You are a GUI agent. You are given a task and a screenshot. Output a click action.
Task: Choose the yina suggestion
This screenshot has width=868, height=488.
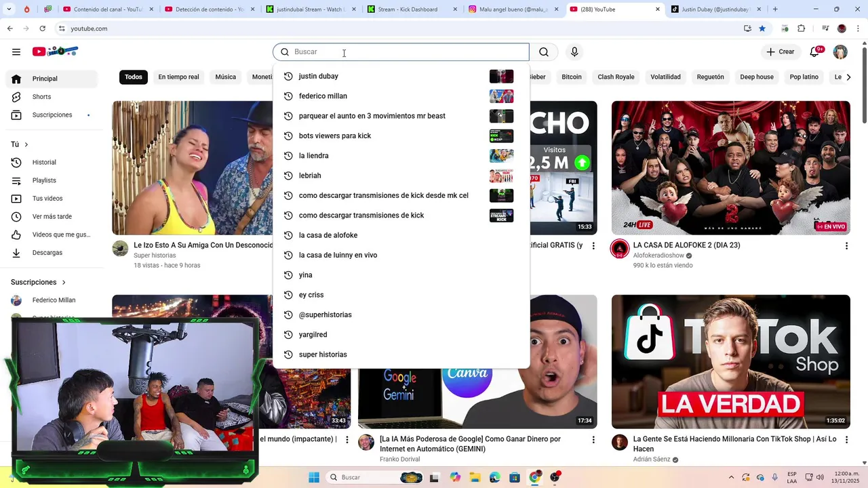click(401, 275)
